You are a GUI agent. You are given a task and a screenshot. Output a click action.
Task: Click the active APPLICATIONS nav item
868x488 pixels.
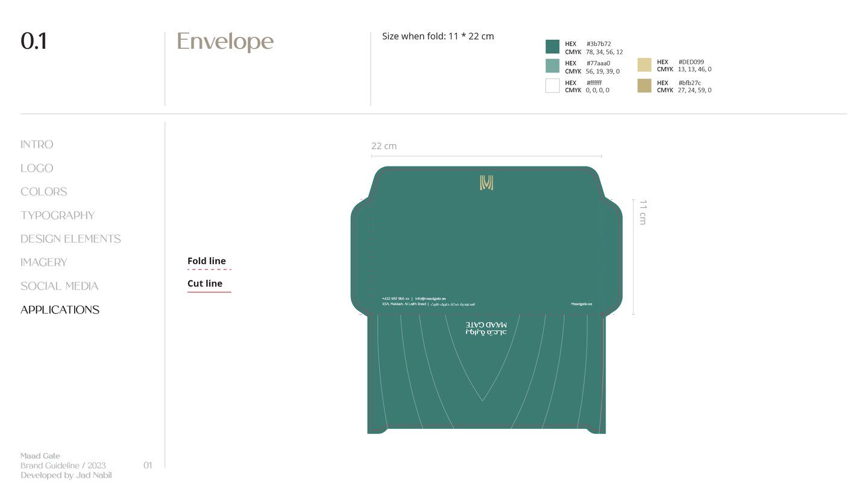pos(60,309)
